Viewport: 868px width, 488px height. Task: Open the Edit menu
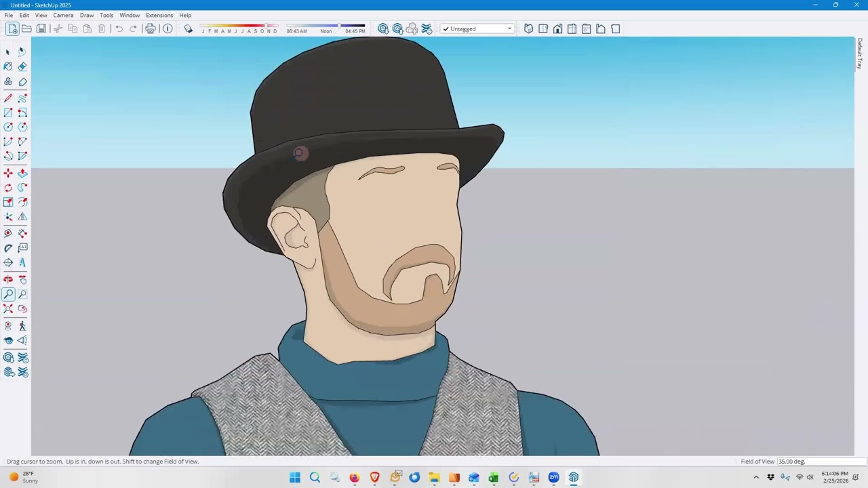[x=24, y=15]
